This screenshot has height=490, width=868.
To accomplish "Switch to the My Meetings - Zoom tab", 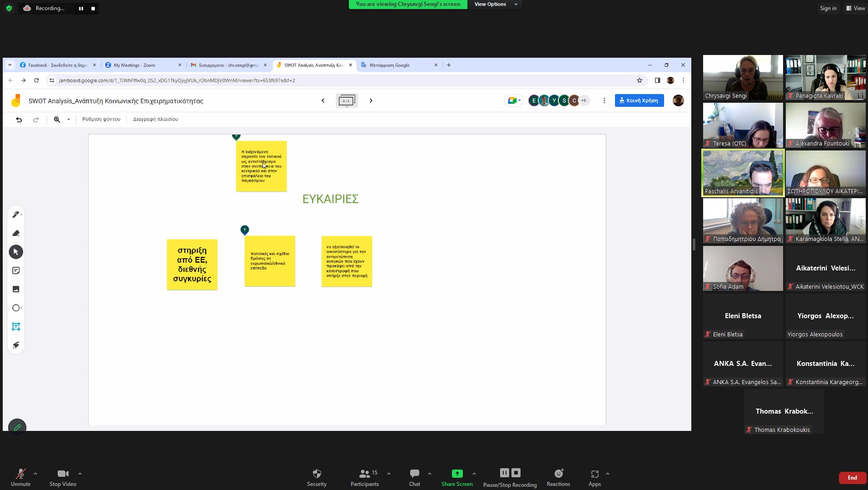I will coord(141,65).
